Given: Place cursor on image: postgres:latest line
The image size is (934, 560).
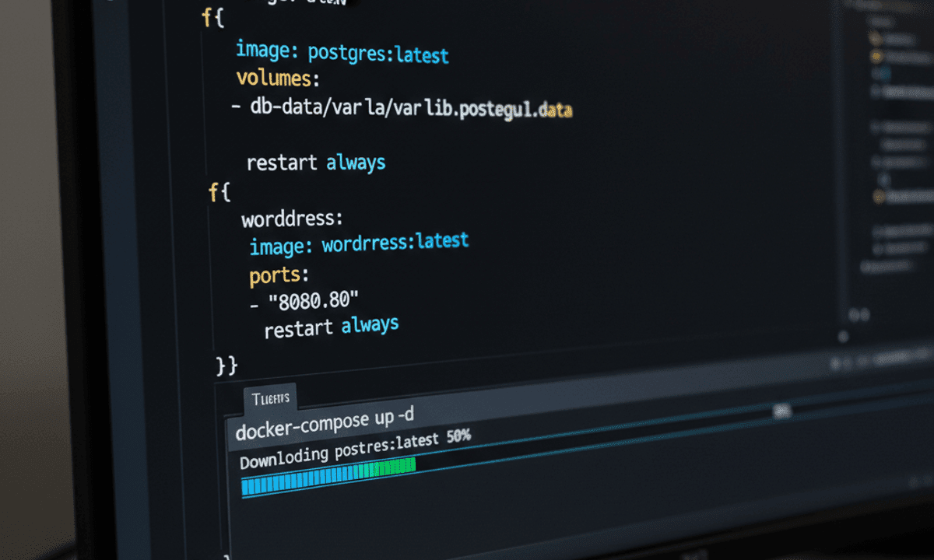Looking at the screenshot, I should pos(342,52).
